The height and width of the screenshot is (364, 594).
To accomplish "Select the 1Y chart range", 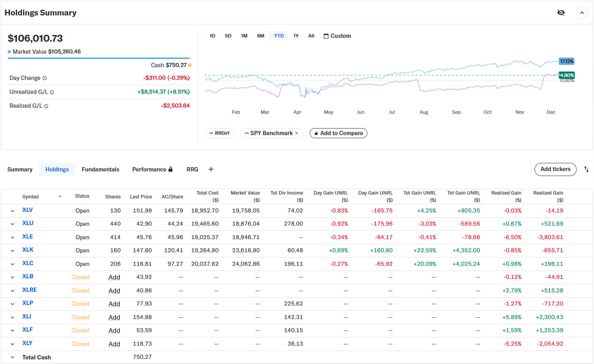I will pyautogui.click(x=296, y=36).
